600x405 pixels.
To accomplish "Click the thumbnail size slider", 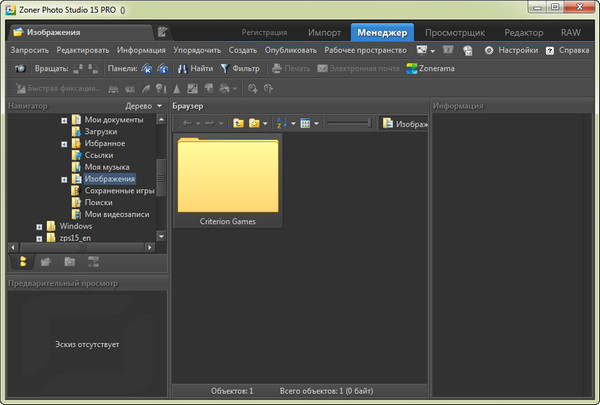I will coord(348,123).
